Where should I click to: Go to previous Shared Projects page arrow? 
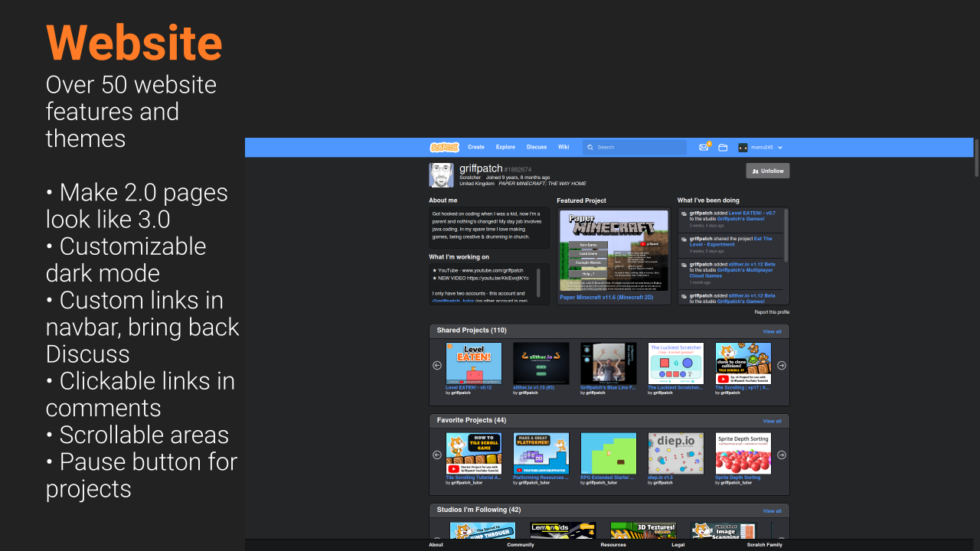click(437, 365)
